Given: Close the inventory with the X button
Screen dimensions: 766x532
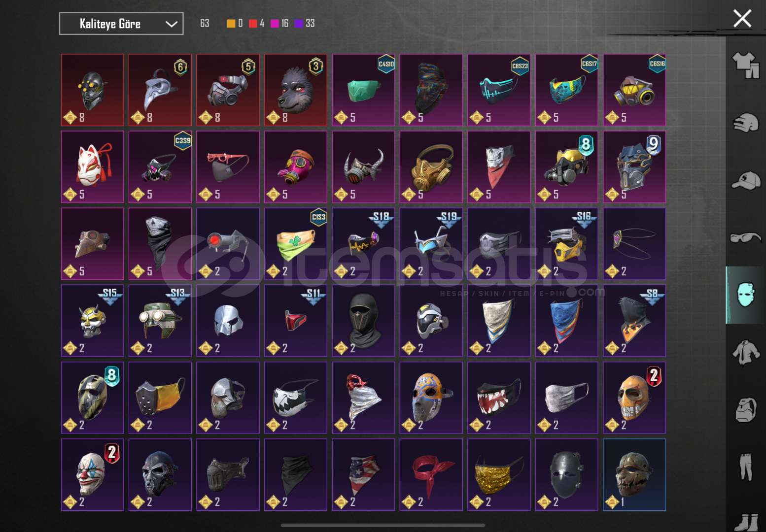Looking at the screenshot, I should point(742,19).
